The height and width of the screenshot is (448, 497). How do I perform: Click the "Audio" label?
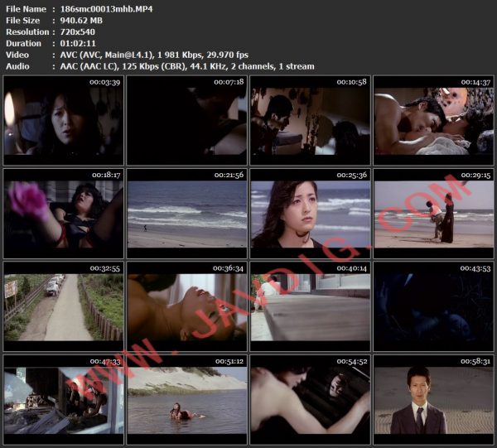coord(17,66)
